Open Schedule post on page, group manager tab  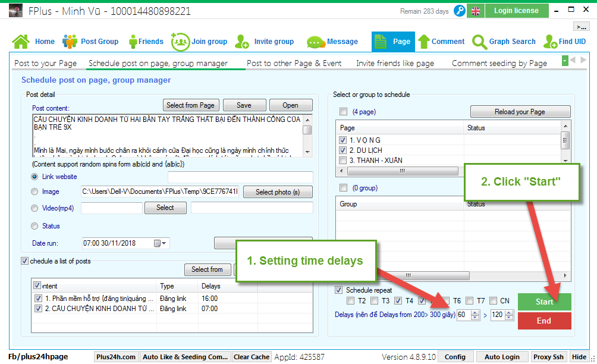point(158,63)
